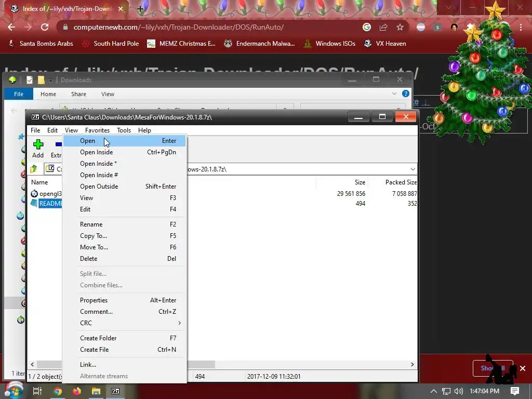
Task: Open the opengl file row icon
Action: (34, 194)
